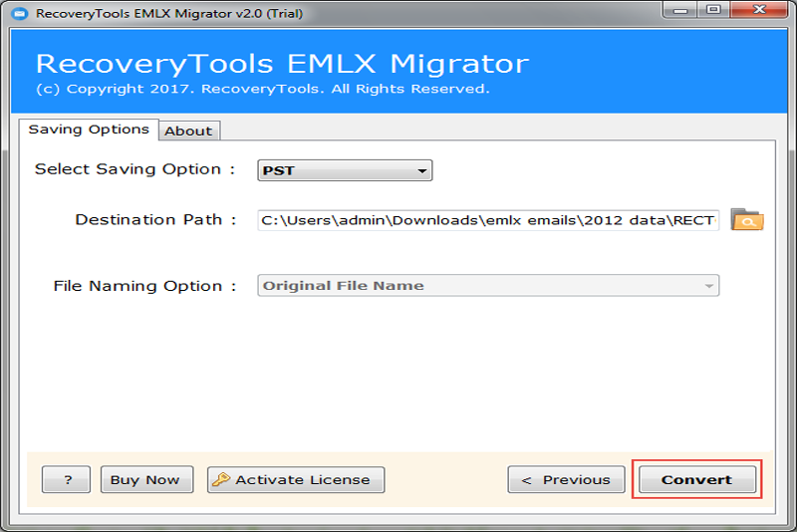Expand the File Naming Option combo box
The height and width of the screenshot is (532, 797).
coord(488,286)
